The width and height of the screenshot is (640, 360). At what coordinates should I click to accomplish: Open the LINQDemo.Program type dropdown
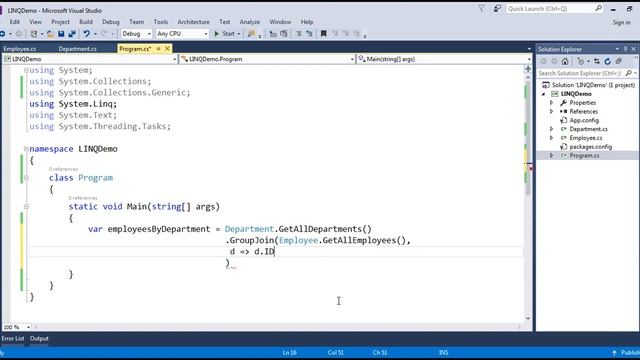(x=352, y=59)
